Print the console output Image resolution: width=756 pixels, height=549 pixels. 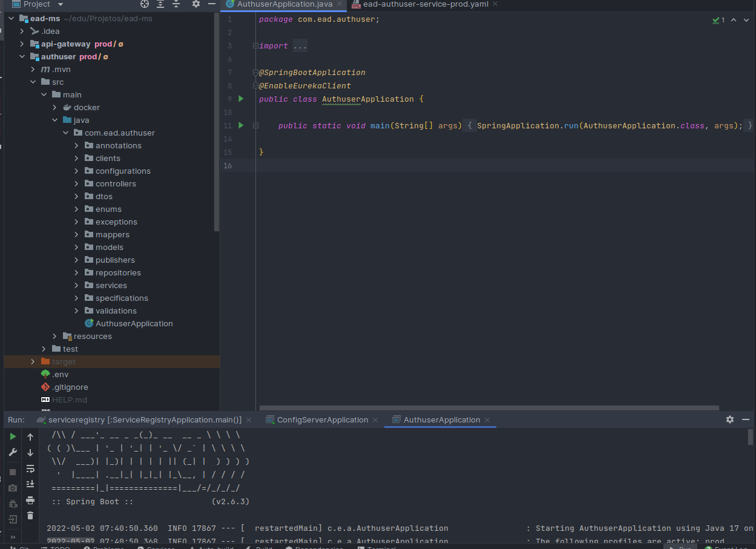(30, 500)
